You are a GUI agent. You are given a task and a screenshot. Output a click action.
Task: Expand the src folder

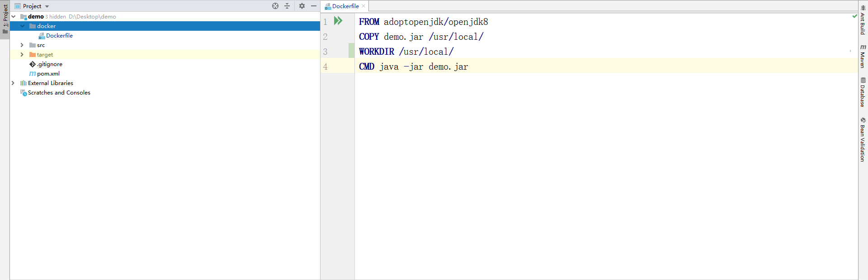22,45
